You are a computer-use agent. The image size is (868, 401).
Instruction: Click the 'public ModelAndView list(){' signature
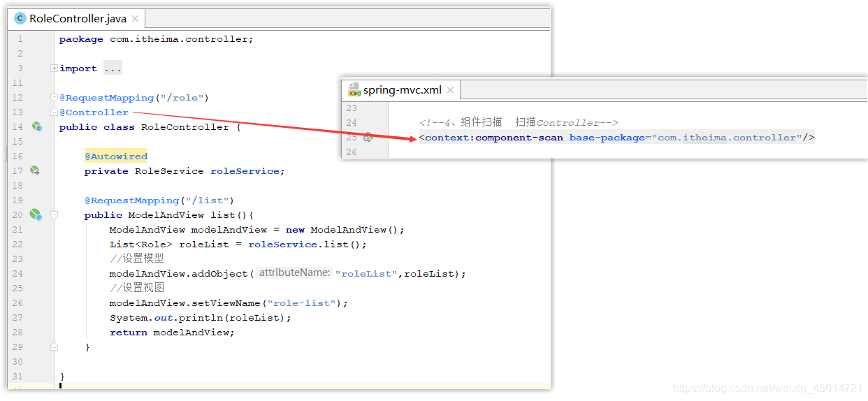[x=169, y=215]
